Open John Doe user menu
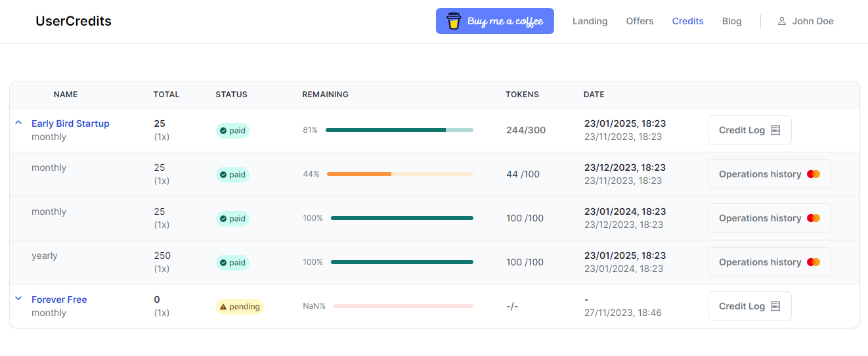Viewport: 868px width, 356px height. (x=806, y=21)
